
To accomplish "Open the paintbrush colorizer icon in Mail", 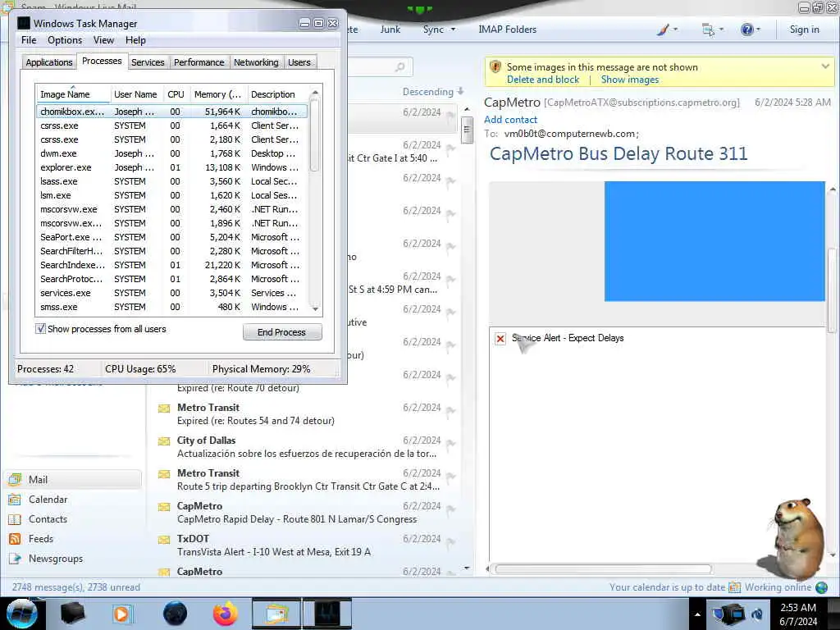I will pyautogui.click(x=663, y=30).
